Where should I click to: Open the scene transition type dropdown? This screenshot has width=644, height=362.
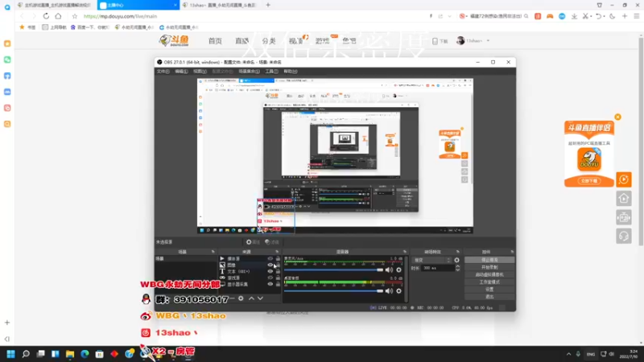432,260
